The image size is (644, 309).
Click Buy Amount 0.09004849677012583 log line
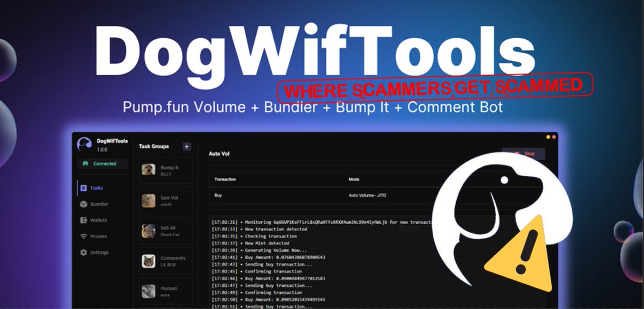point(269,278)
